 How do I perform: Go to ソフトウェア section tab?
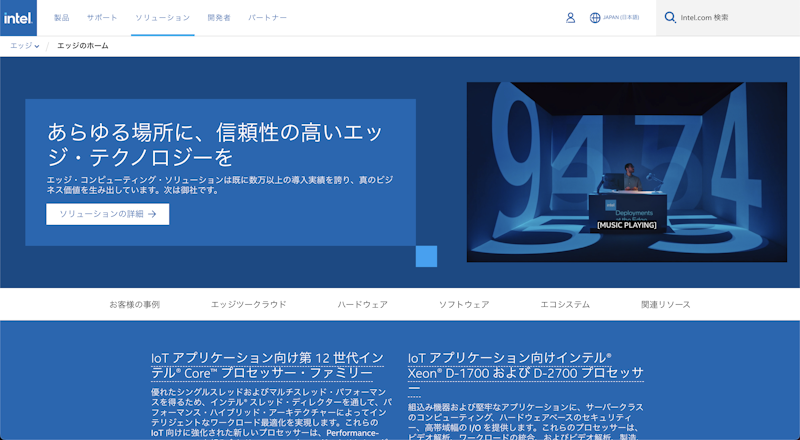point(464,304)
